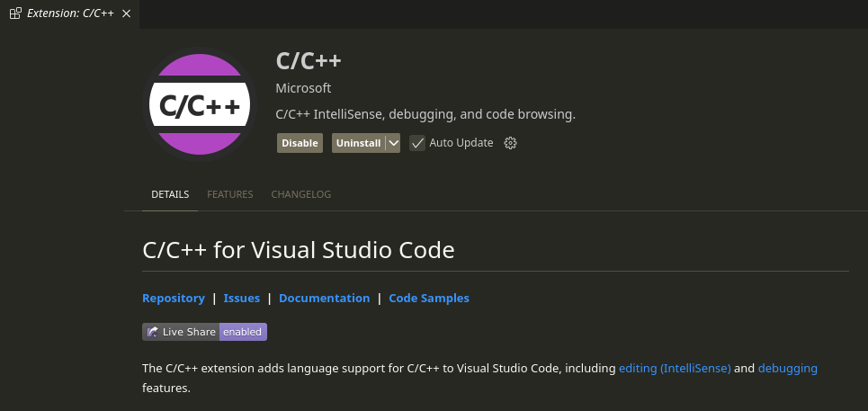Switch to the FEATURES tab
Image resolution: width=868 pixels, height=411 pixels.
pos(229,194)
